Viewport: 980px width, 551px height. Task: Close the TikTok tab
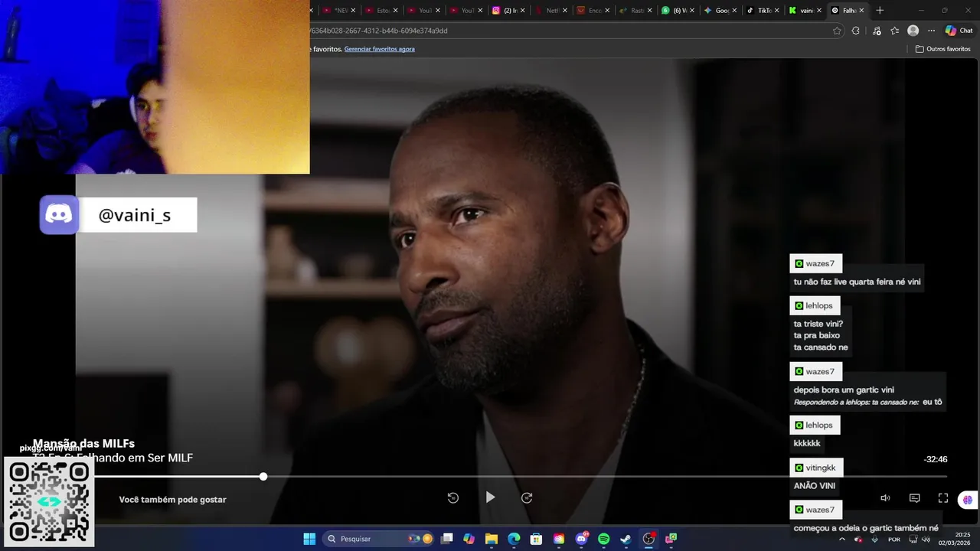click(x=776, y=11)
